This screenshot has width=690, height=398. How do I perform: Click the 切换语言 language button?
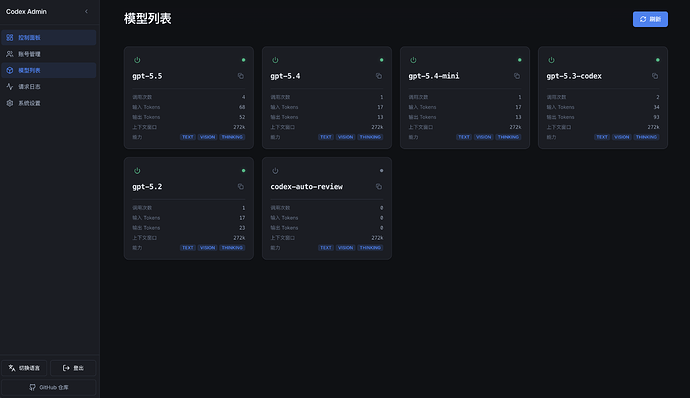pos(24,368)
